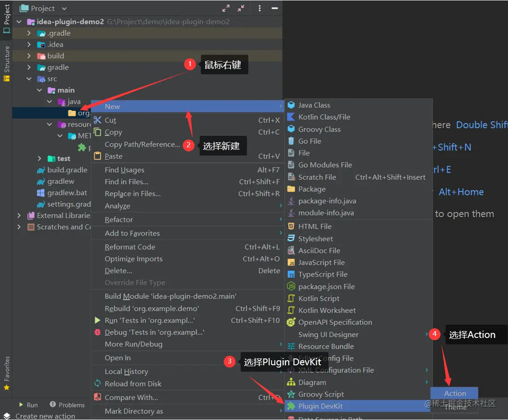Image resolution: width=508 pixels, height=420 pixels.
Task: Open the Problems tool window tab
Action: click(x=67, y=405)
